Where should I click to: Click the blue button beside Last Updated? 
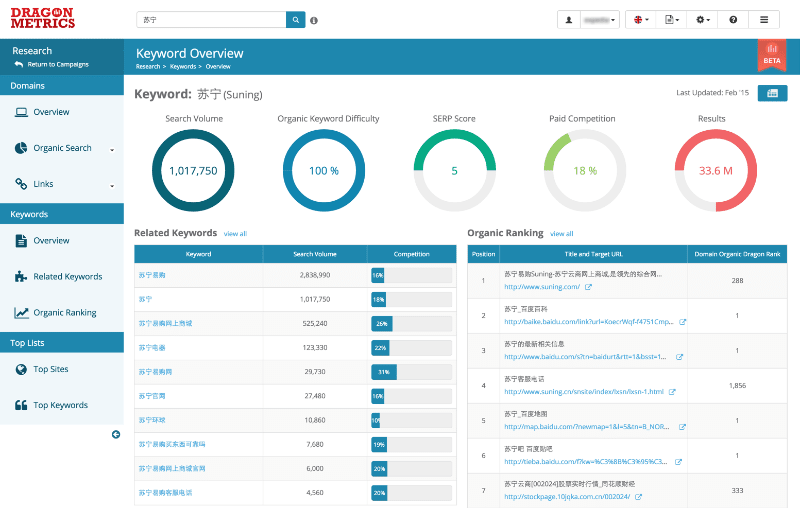coord(771,93)
